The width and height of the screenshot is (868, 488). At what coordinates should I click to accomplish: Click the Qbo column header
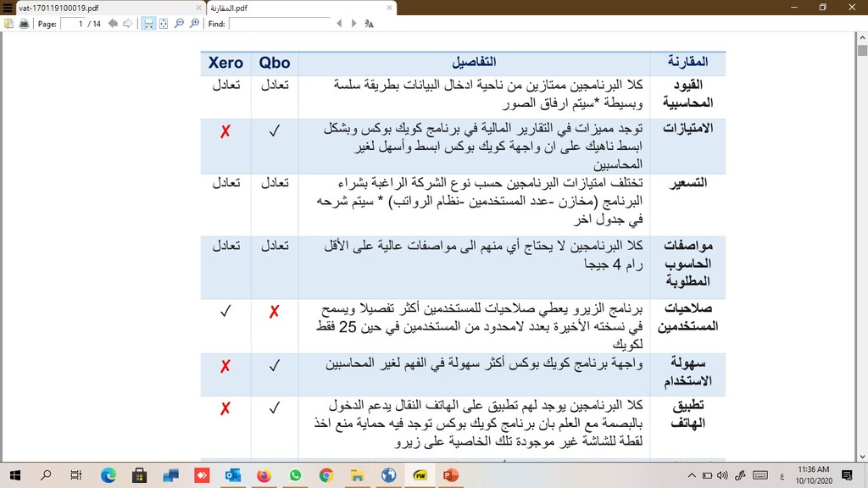[x=275, y=63]
